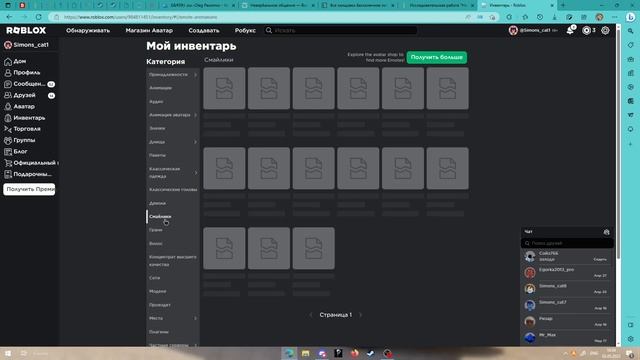Open Подарочные карты in sidebar

coord(28,174)
